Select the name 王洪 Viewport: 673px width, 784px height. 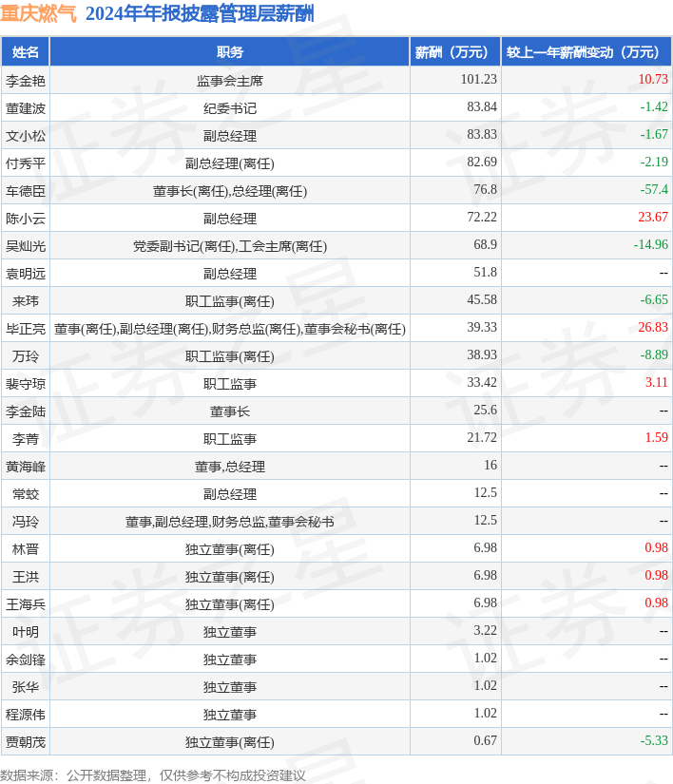[x=26, y=576]
